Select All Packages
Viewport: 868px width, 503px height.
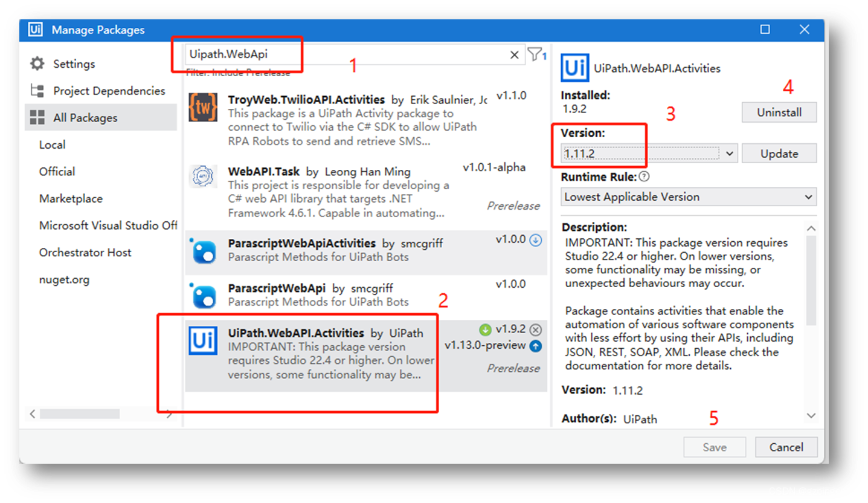(101, 117)
